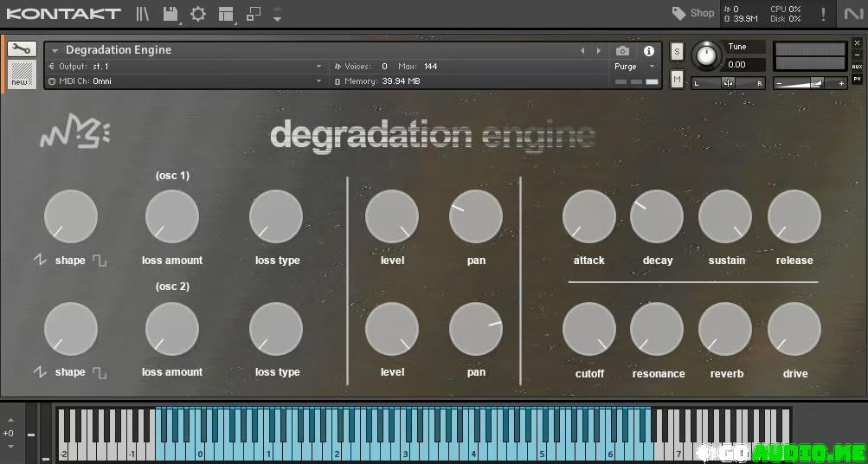The height and width of the screenshot is (464, 868).
Task: Click the resonance knob
Action: coord(657,329)
